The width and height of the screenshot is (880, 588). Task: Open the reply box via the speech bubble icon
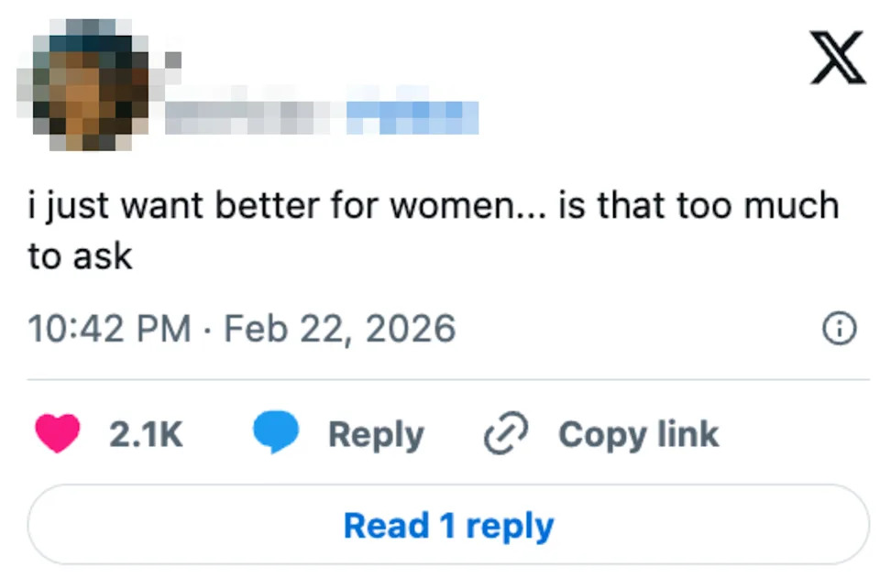(277, 431)
